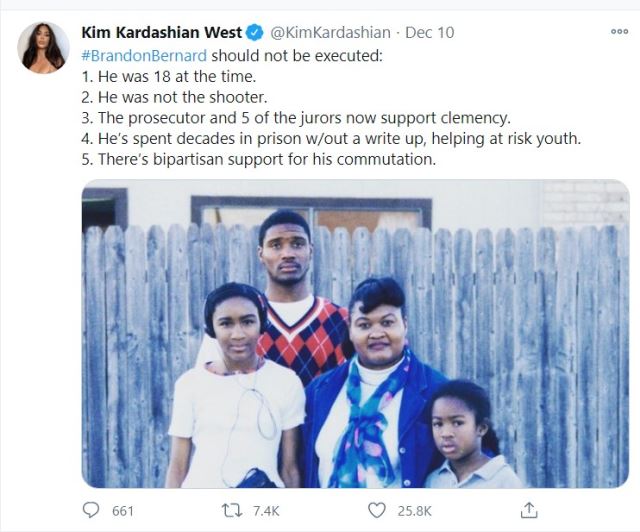This screenshot has height=532, width=640.
Task: Open the #BrandonBernard hashtag link
Action: click(x=144, y=56)
